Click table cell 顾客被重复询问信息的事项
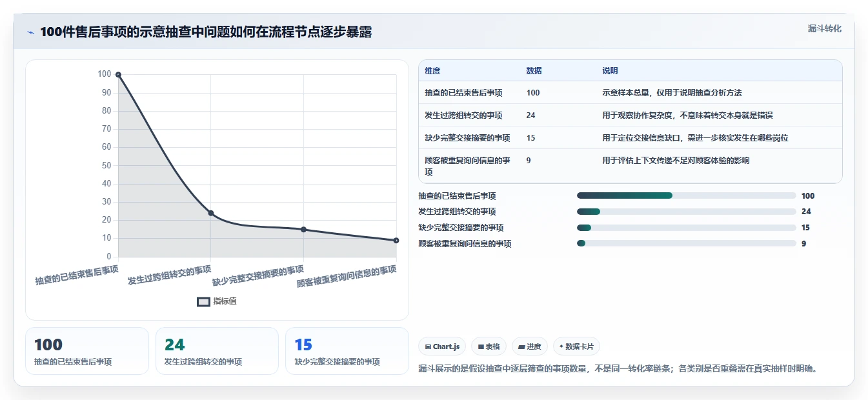The height and width of the screenshot is (400, 868). tap(468, 166)
